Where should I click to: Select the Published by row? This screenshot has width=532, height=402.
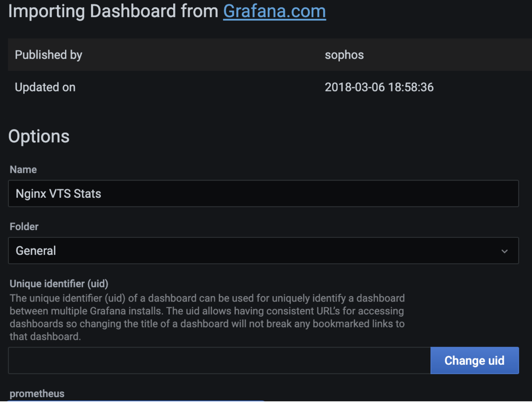270,55
